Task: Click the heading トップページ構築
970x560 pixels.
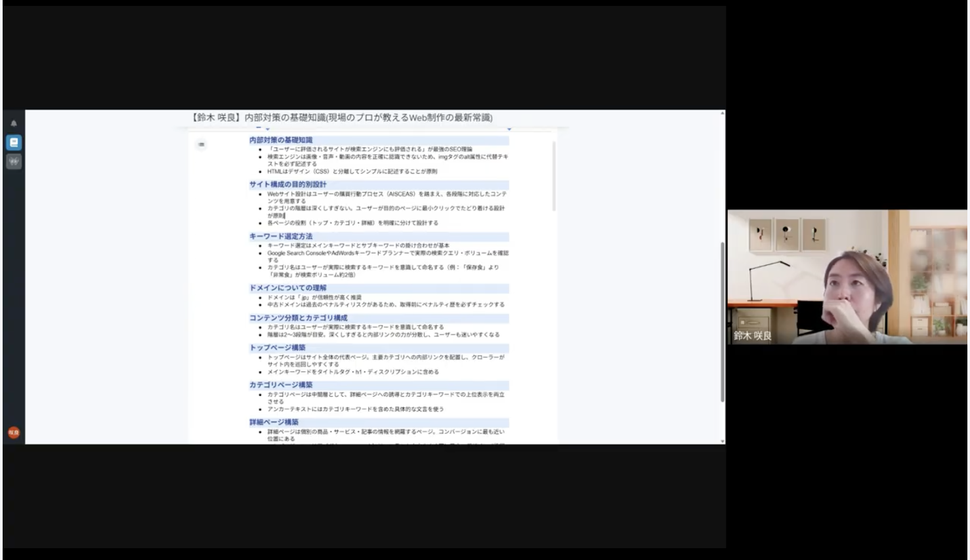Action: pyautogui.click(x=277, y=348)
